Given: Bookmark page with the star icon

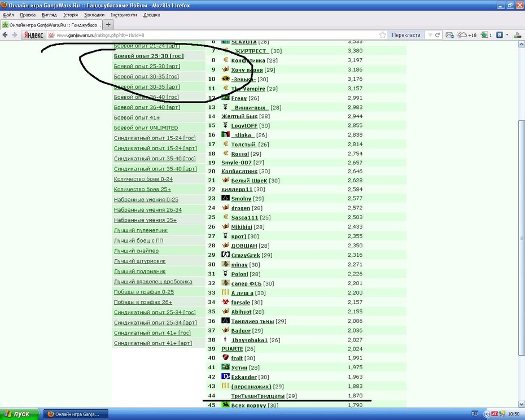Looking at the screenshot, I should click(x=382, y=35).
